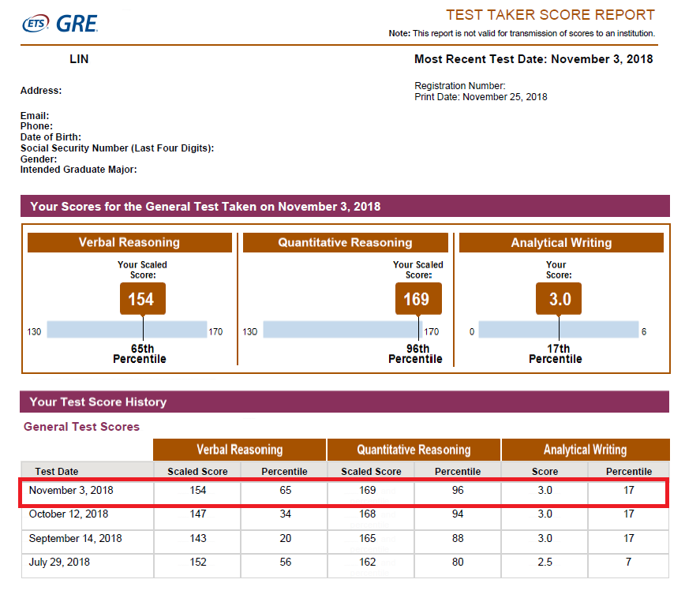Click the 'November 3, 2018' table row date
This screenshot has width=700, height=613.
tap(71, 490)
